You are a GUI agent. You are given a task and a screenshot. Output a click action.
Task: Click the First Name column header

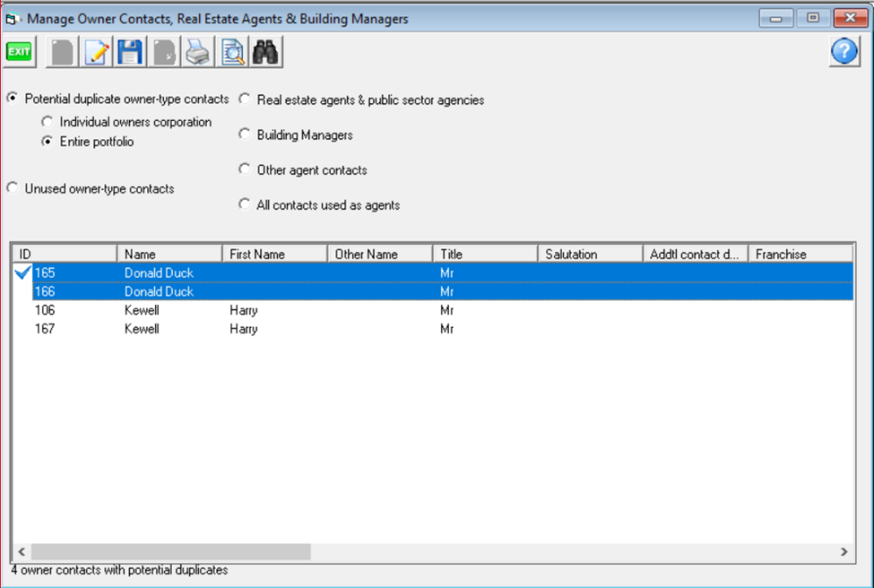(275, 255)
